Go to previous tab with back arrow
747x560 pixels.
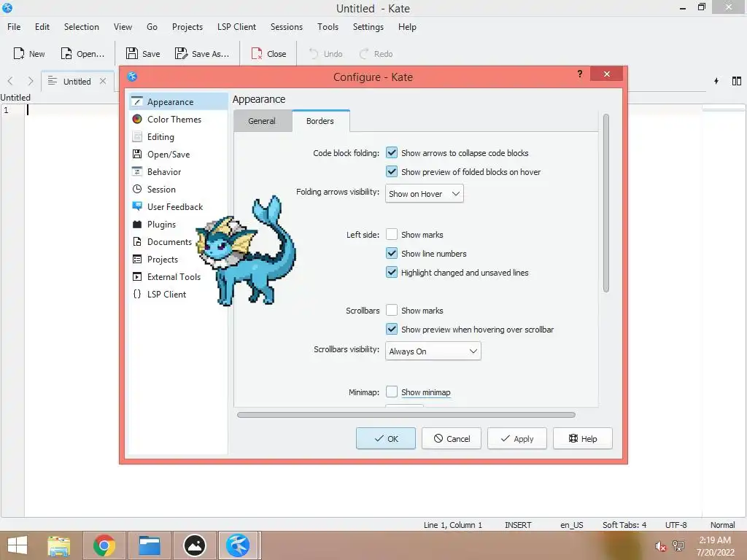tap(10, 81)
